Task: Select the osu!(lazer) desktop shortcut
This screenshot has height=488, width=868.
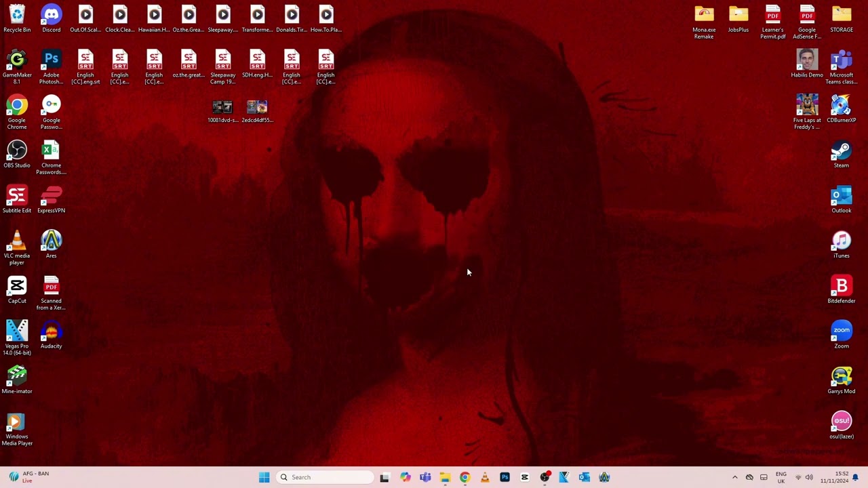Action: coord(841,426)
